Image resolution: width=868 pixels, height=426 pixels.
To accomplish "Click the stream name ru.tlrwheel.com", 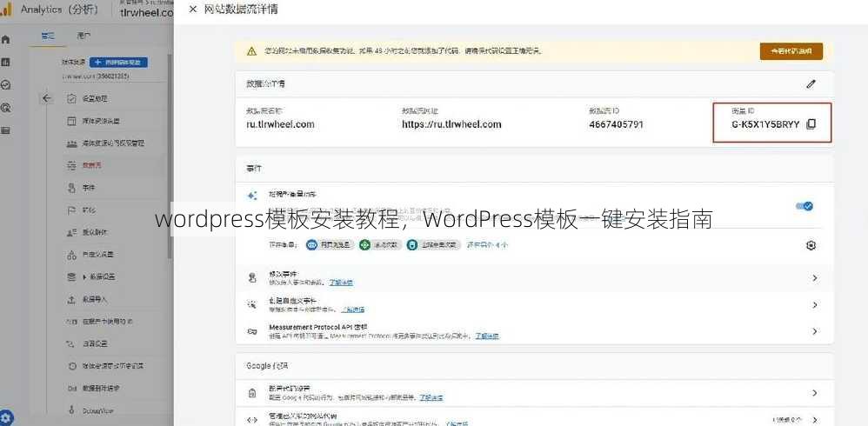I will [280, 124].
